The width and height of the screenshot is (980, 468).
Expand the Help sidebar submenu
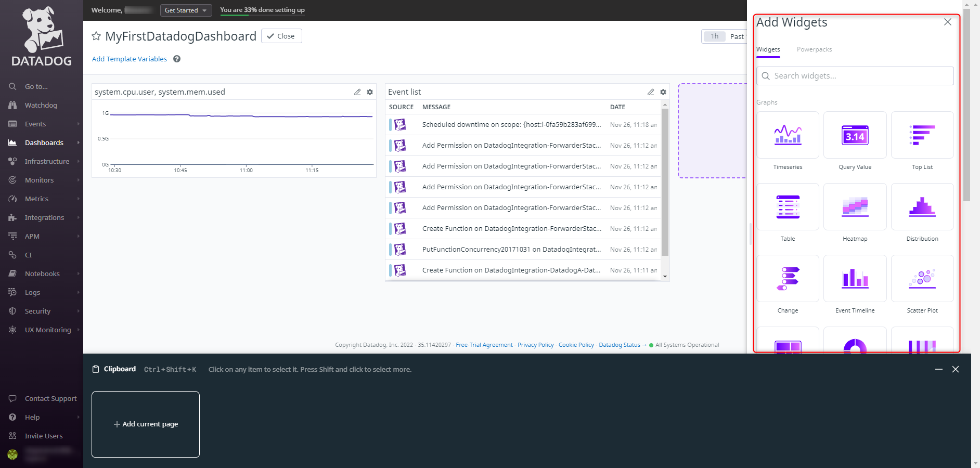point(79,417)
